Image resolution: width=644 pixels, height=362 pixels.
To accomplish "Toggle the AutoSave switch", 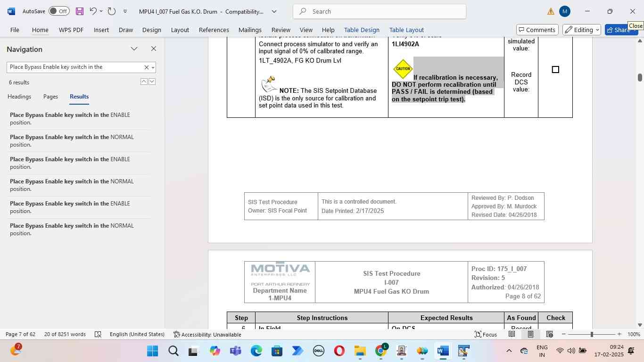I will [59, 11].
